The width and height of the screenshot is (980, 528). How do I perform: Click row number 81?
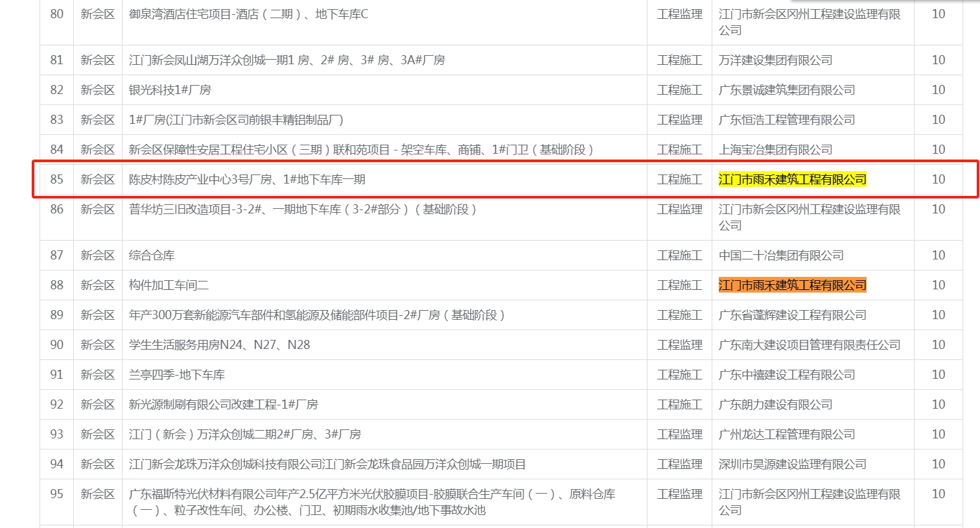coord(57,60)
